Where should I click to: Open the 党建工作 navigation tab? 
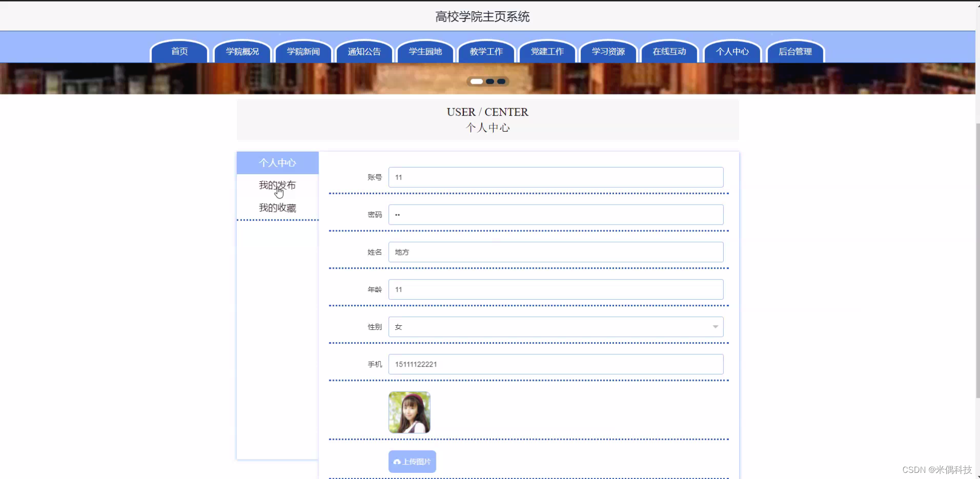547,51
